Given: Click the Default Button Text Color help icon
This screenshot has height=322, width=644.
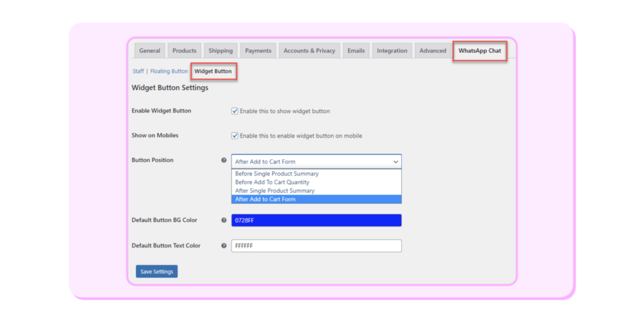Looking at the screenshot, I should pyautogui.click(x=224, y=246).
